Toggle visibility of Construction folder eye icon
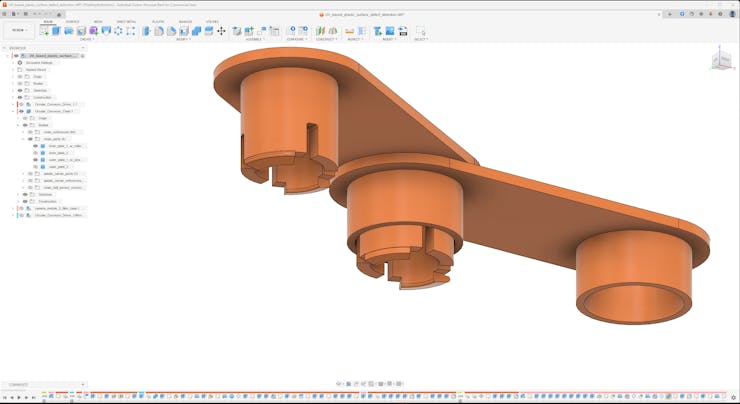The width and height of the screenshot is (740, 404). [x=20, y=97]
